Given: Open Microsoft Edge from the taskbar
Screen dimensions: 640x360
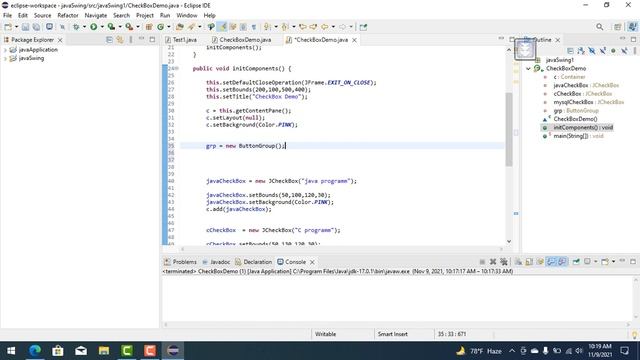Looking at the screenshot, I should point(35,351).
